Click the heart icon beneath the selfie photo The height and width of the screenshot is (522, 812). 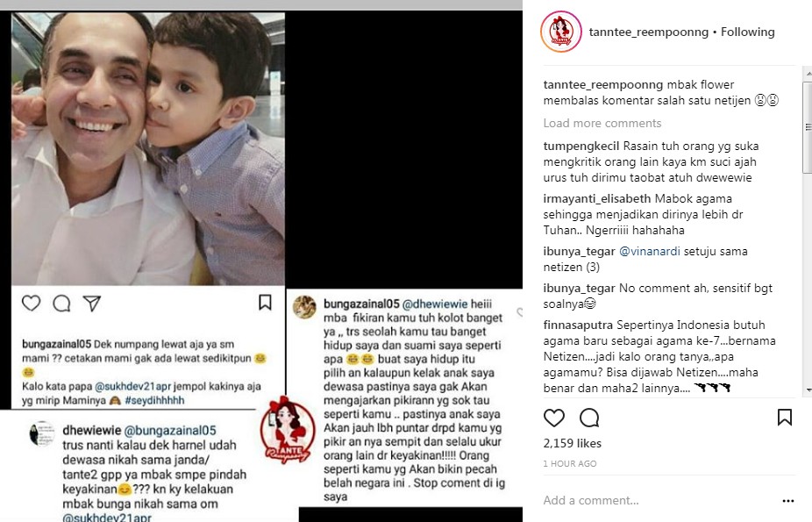pos(31,303)
